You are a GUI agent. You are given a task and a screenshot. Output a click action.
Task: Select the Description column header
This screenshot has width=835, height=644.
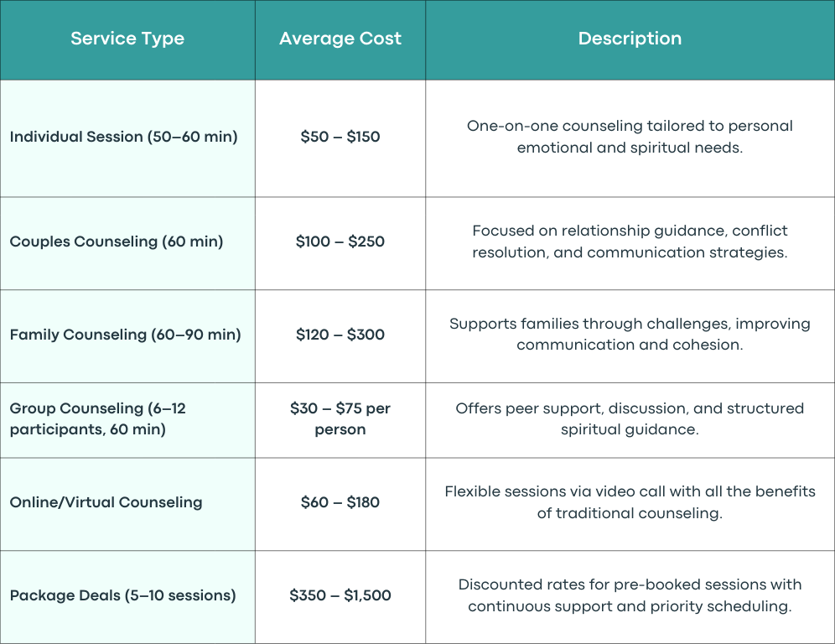tap(630, 39)
